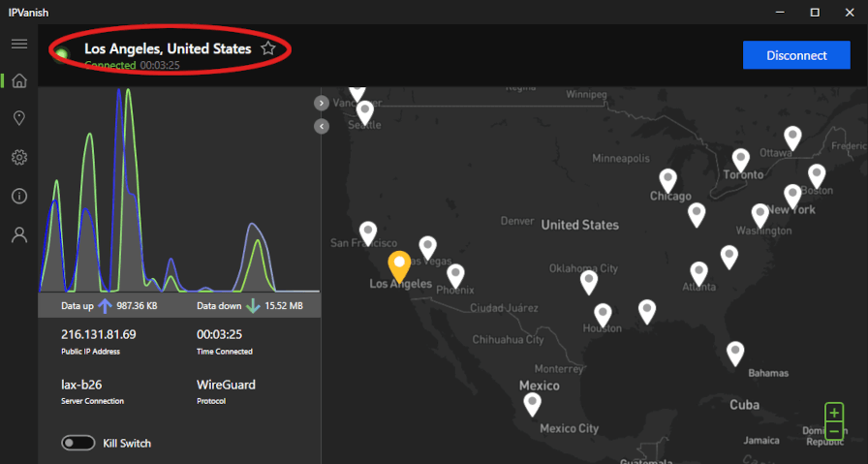
Task: Collapse the map panel with left chevron
Action: coord(322,127)
